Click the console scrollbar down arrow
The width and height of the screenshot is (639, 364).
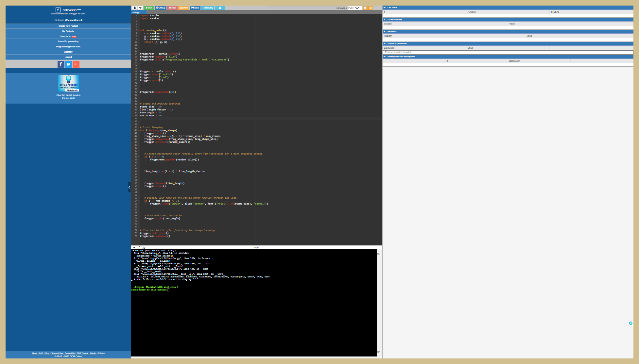(x=378, y=352)
